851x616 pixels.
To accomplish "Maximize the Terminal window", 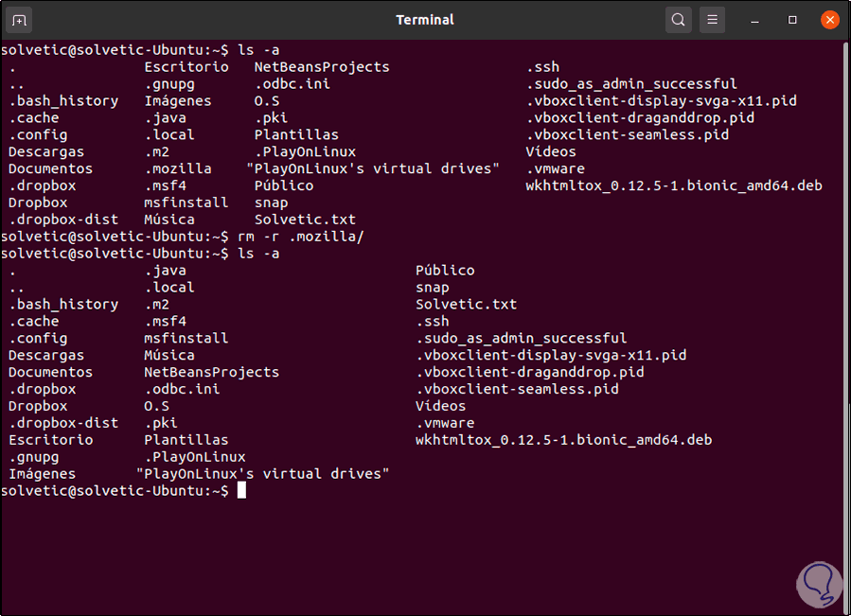I will pos(793,20).
